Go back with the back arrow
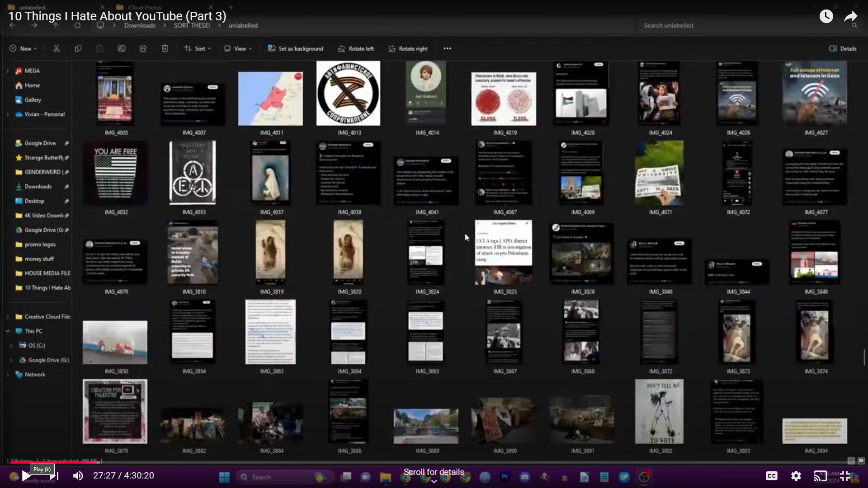This screenshot has height=488, width=868. click(x=13, y=25)
